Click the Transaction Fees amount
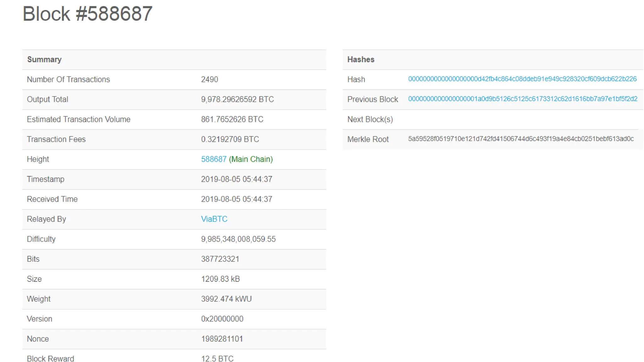This screenshot has height=362, width=644. tap(230, 139)
